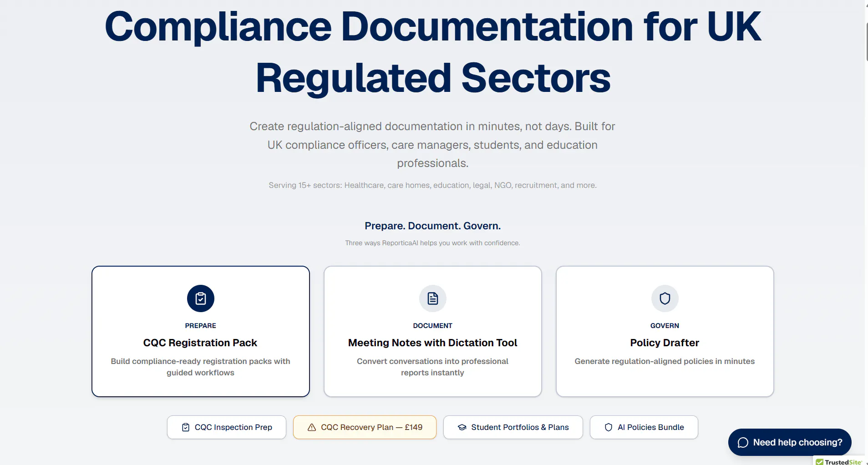Viewport: 868px width, 465px height.
Task: Open Student Portfolios & Plans
Action: point(513,427)
